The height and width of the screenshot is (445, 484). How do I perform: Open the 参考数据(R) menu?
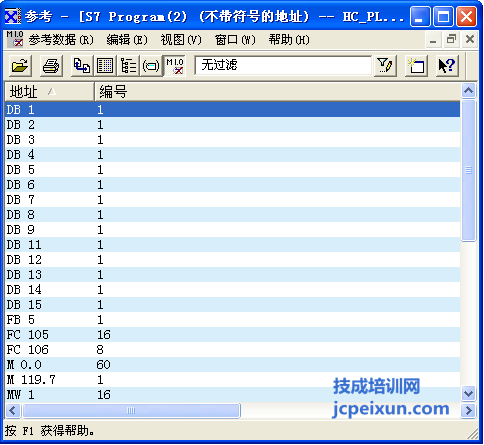61,40
